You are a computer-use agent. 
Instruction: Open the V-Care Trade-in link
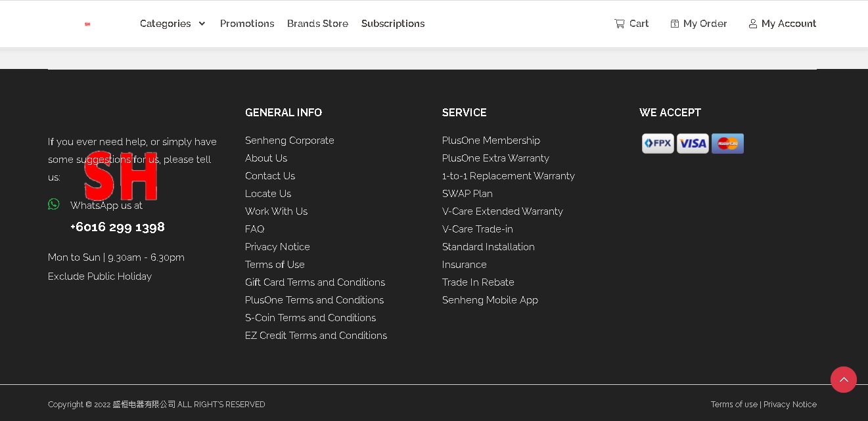(x=478, y=229)
